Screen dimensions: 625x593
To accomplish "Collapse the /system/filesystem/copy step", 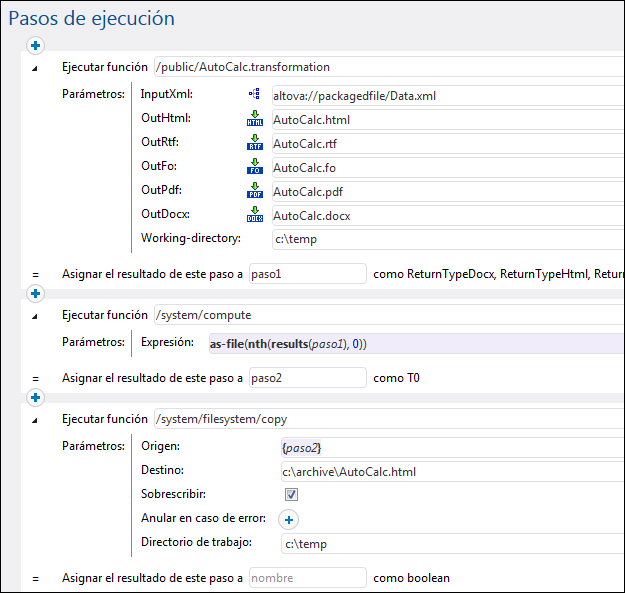I will click(35, 420).
